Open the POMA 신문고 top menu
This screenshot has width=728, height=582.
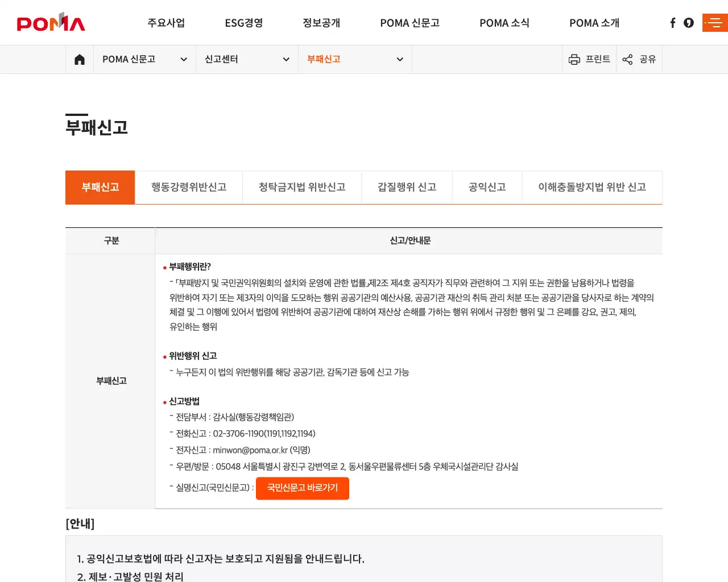click(x=409, y=23)
